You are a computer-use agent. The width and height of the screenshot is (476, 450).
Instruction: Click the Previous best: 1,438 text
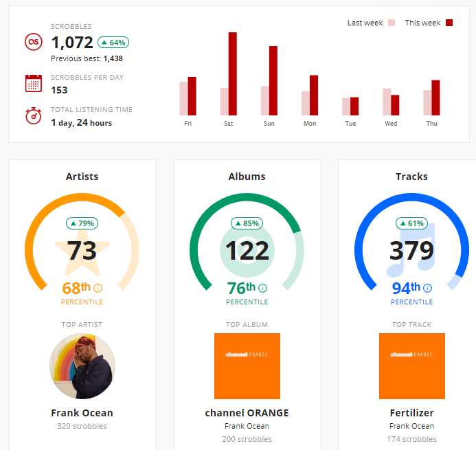pyautogui.click(x=87, y=58)
